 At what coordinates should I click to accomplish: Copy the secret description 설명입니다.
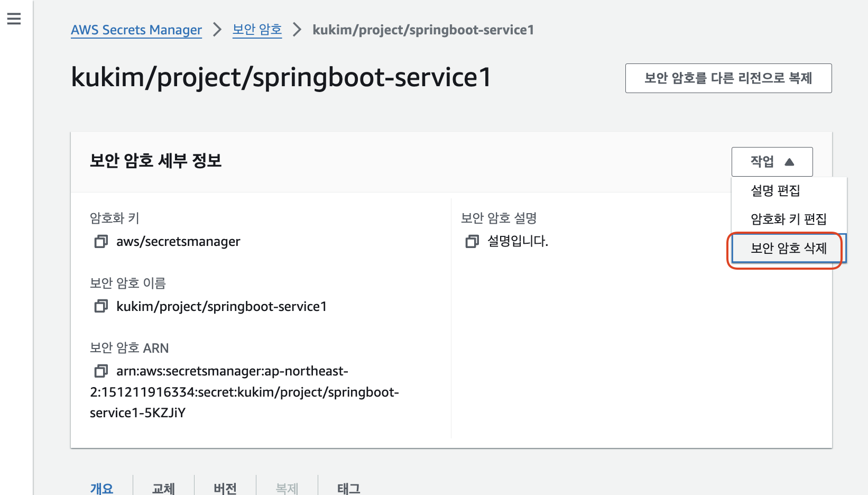472,242
